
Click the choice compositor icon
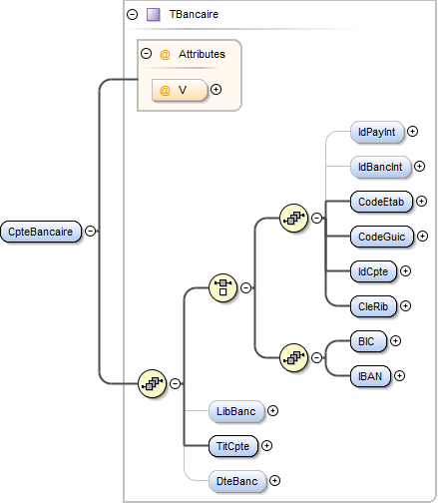coord(222,287)
